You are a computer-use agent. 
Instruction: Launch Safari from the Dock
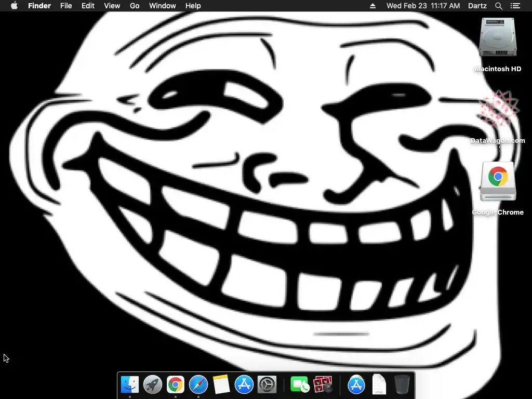pyautogui.click(x=198, y=384)
